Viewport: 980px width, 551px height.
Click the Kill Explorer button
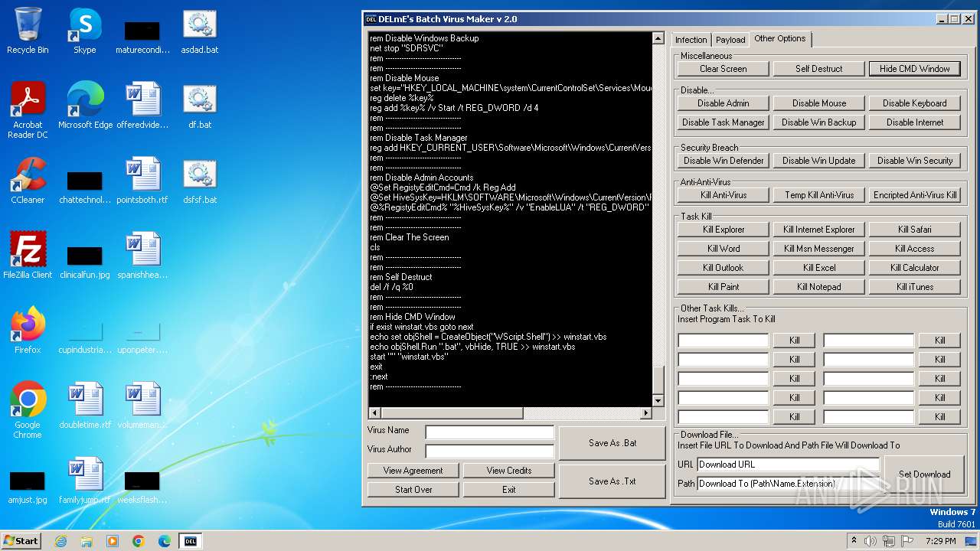724,230
